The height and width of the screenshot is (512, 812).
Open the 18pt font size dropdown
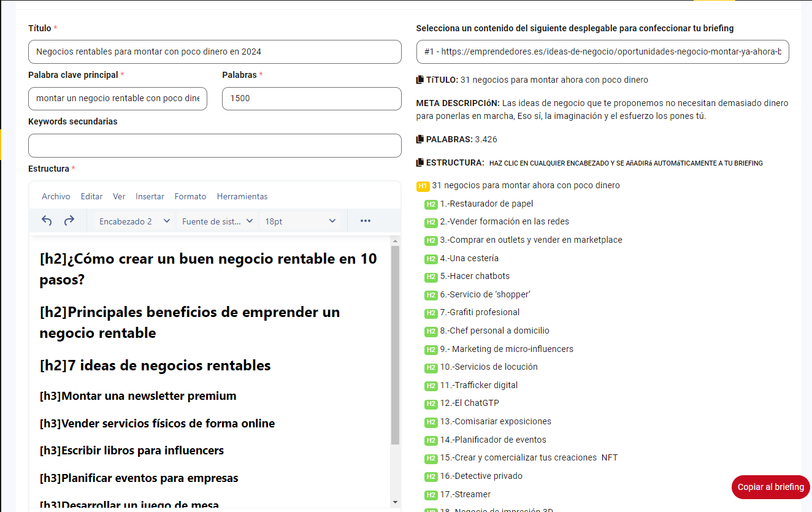[x=301, y=221]
